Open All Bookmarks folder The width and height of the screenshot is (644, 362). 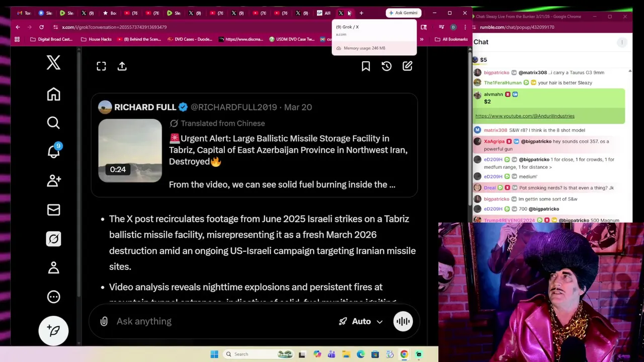tap(451, 39)
